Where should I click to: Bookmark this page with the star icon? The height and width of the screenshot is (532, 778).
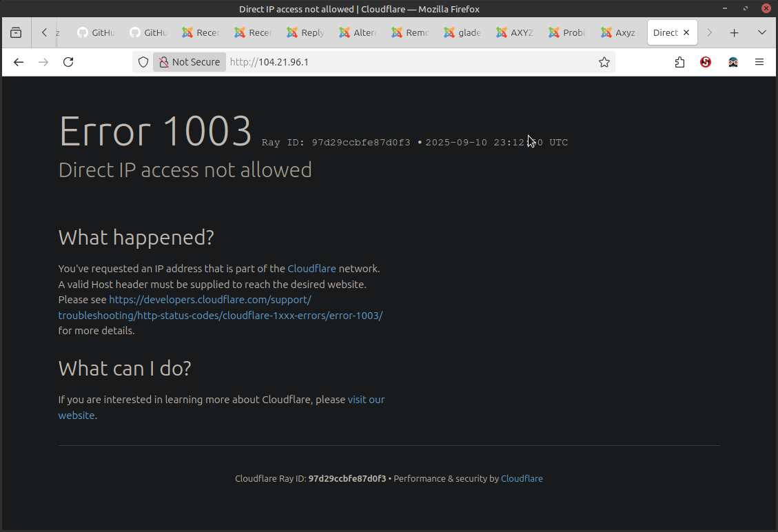point(604,62)
